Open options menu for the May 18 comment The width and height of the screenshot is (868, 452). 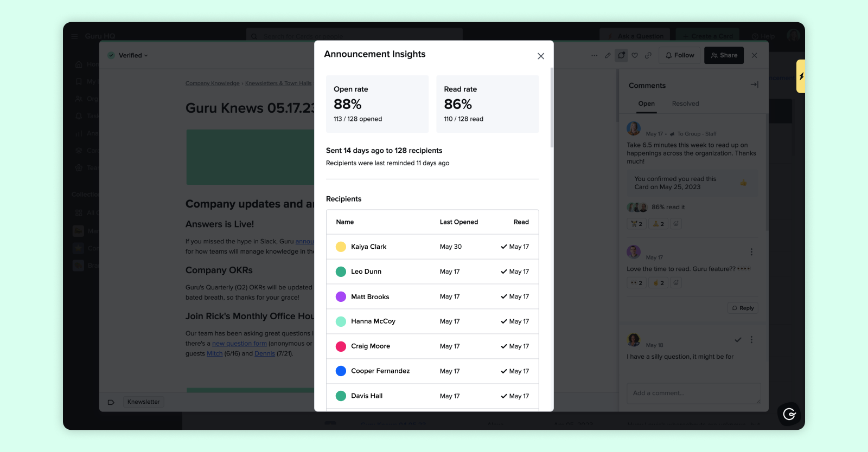pos(751,340)
